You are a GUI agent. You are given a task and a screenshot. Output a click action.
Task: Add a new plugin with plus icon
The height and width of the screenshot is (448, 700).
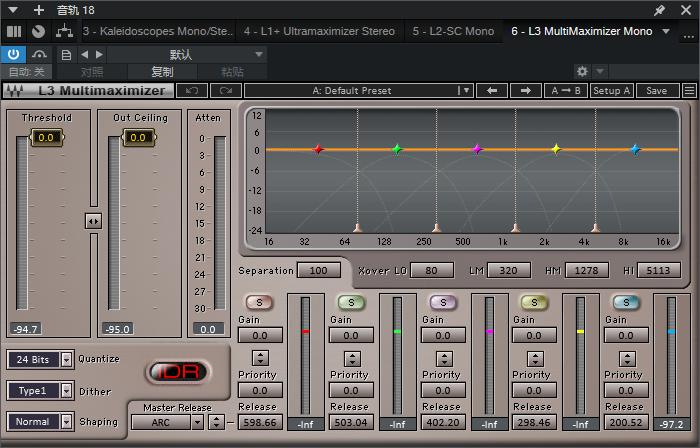tap(39, 10)
